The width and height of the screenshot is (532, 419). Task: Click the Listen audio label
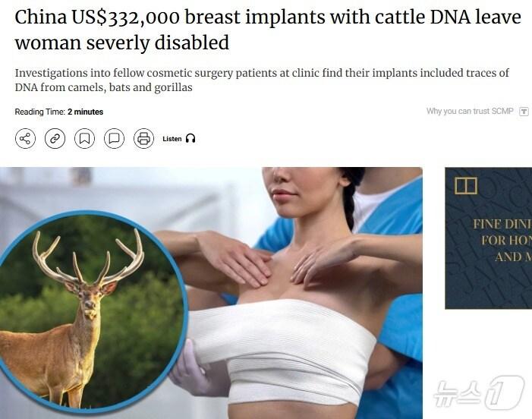click(x=172, y=139)
